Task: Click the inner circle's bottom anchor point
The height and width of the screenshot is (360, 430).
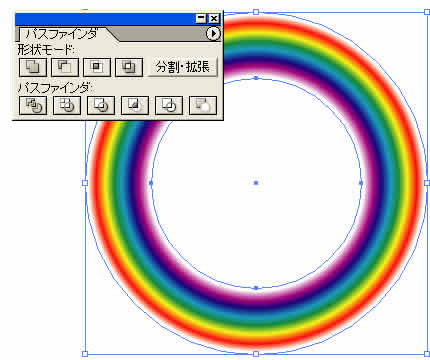Action: click(x=256, y=288)
